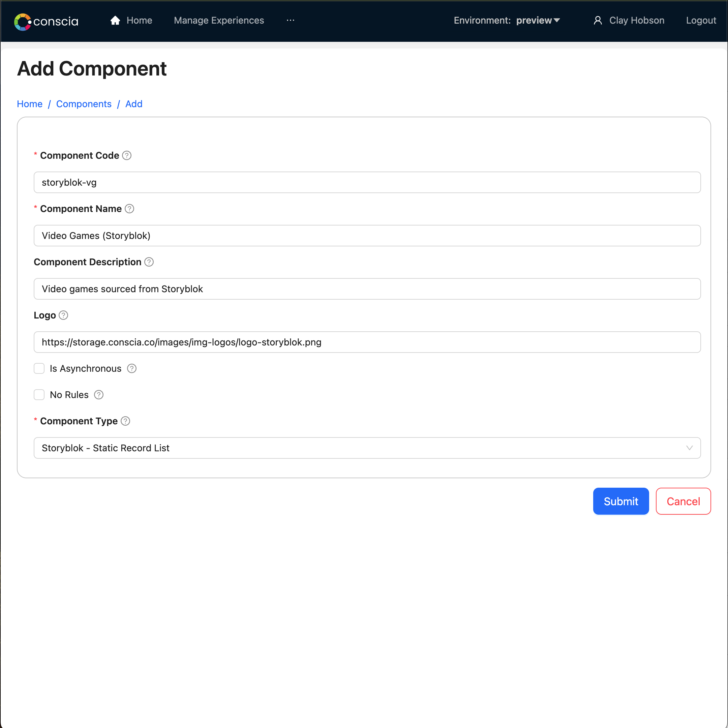Open Manage Experiences menu

pyautogui.click(x=219, y=20)
